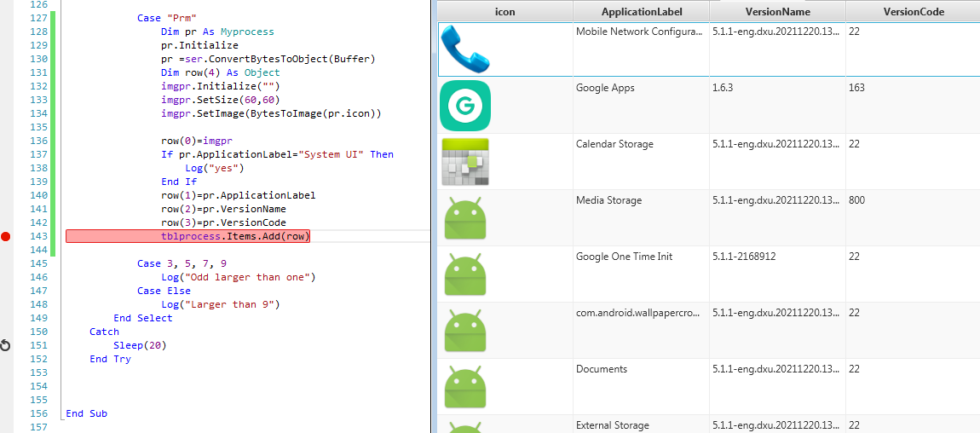Click the row(2)=pr.VersionName code line
This screenshot has width=980, height=433.
[224, 209]
